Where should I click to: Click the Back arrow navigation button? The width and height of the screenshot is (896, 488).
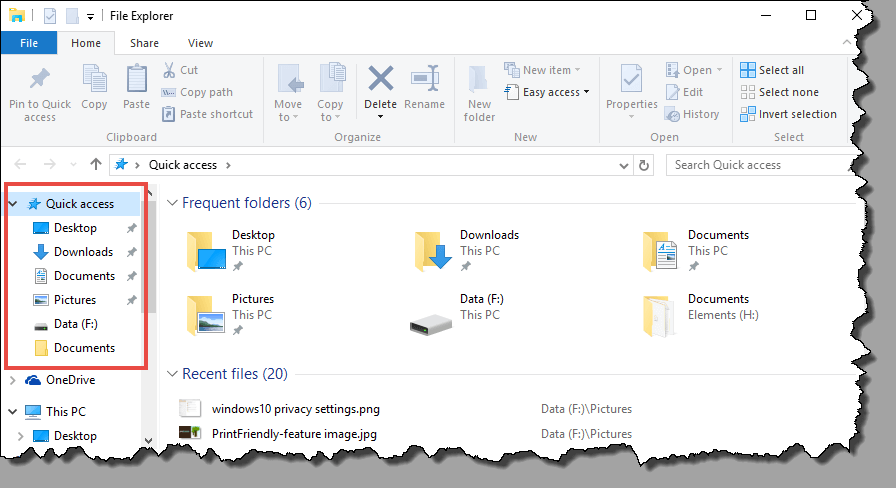pyautogui.click(x=20, y=165)
